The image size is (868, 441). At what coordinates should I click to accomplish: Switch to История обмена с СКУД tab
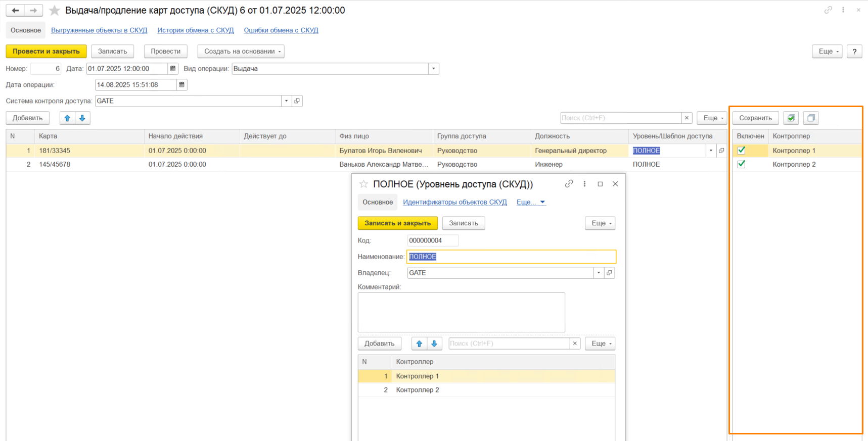tap(195, 30)
